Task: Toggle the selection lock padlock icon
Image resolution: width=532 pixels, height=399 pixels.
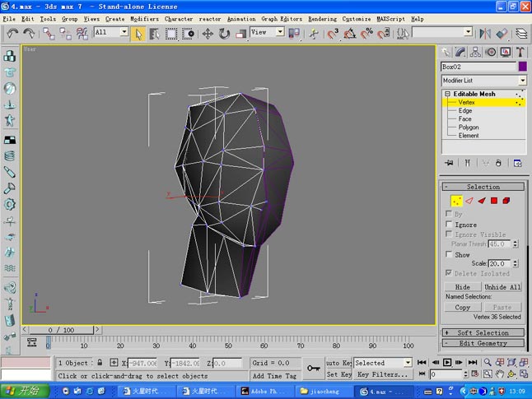Action: click(x=100, y=362)
